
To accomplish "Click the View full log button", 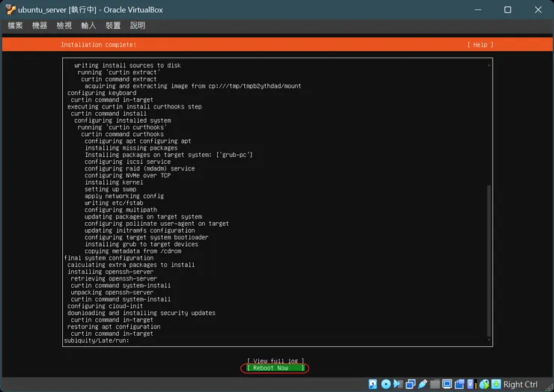I will [276, 361].
